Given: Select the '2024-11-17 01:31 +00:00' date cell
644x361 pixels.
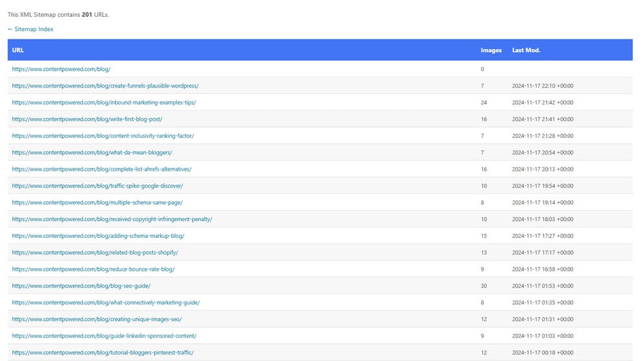Looking at the screenshot, I should 542,319.
